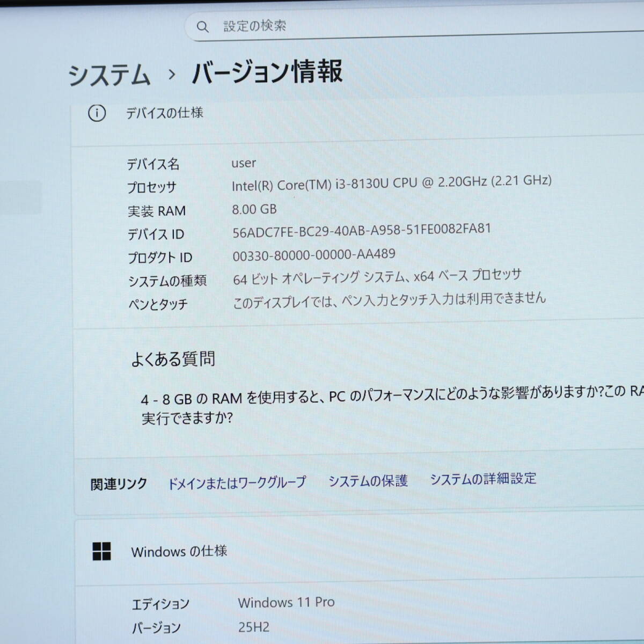Click the 実装 RAM label
Viewport: 644px width, 644px height.
[157, 211]
